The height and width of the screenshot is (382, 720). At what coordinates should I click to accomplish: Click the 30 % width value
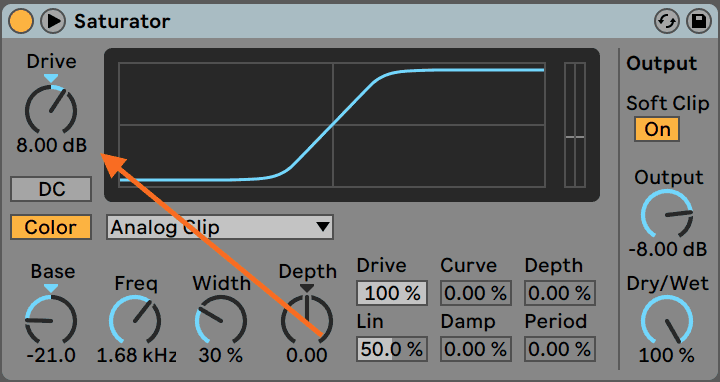click(220, 355)
